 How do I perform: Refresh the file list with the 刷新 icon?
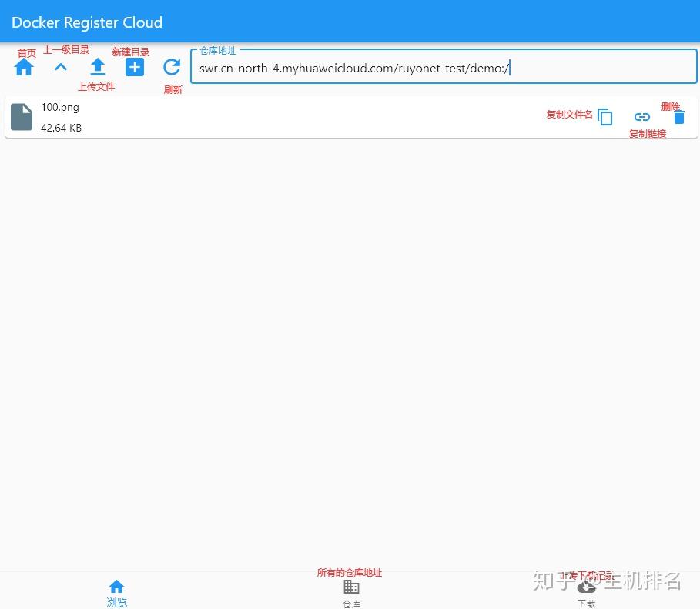(172, 67)
